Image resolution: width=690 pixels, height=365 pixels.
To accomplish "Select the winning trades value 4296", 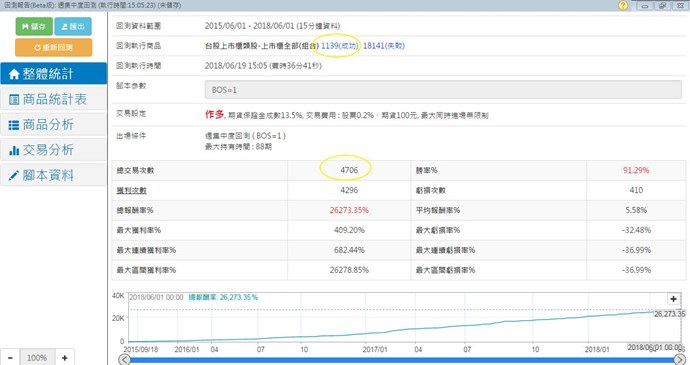I will pos(349,190).
